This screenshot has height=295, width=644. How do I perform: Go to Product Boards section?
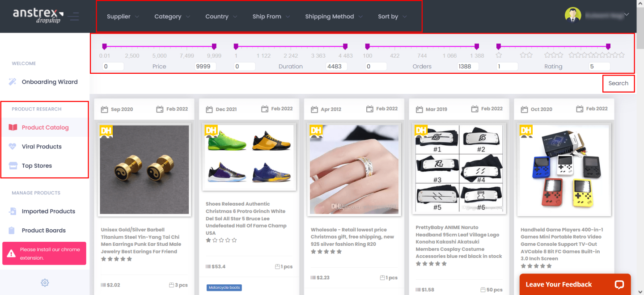tap(43, 231)
